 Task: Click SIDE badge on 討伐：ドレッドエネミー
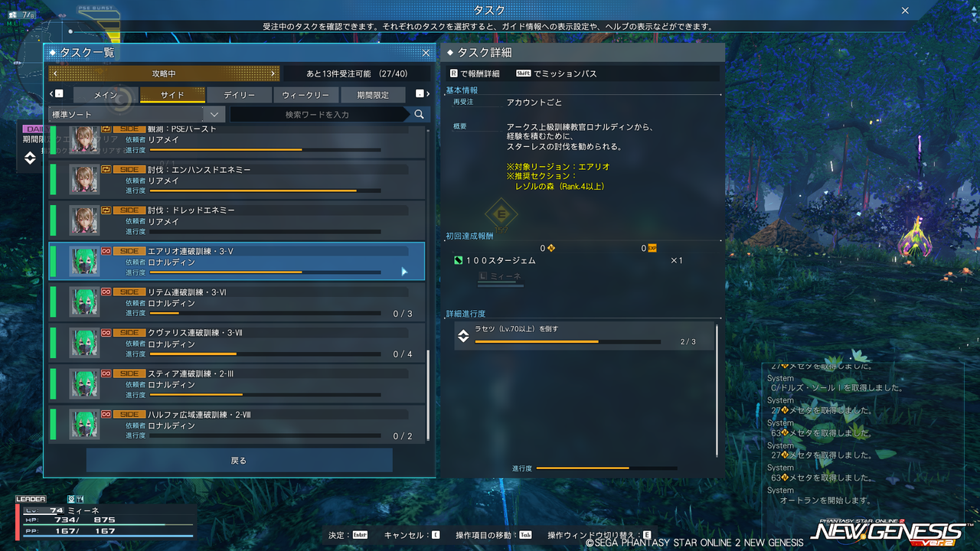tap(129, 210)
